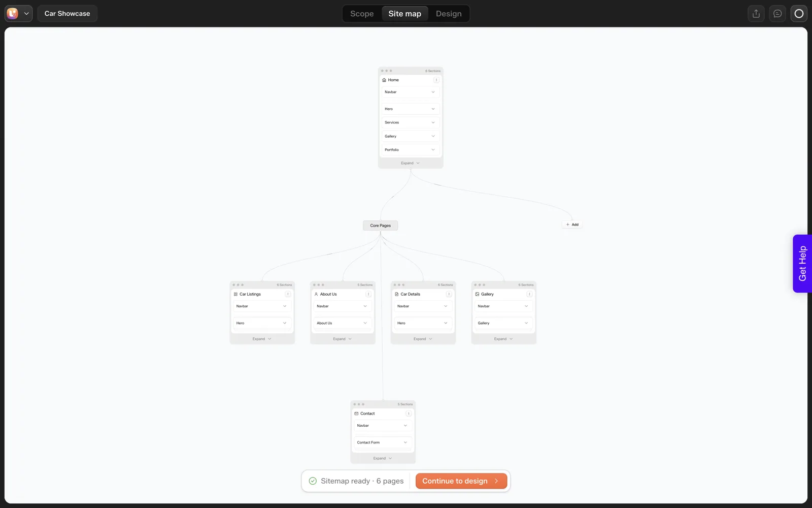The image size is (812, 508).
Task: Click the Car Showcase project name
Action: coord(67,14)
